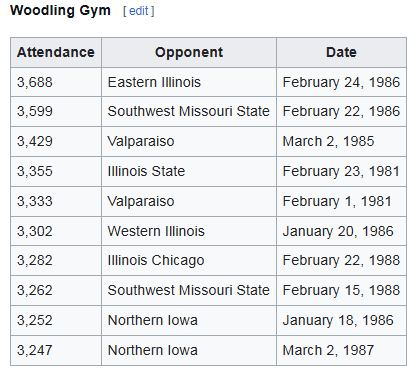
Task: Click the February 1, 1981 date cell
Action: pos(341,201)
